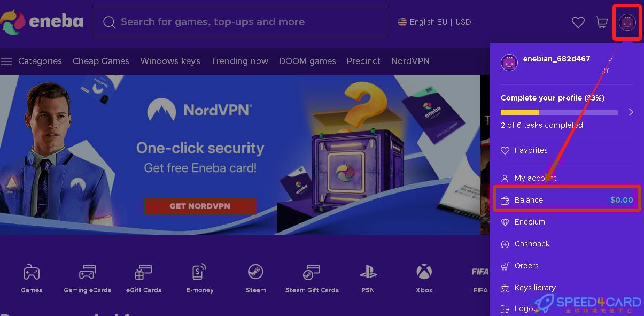Image resolution: width=644 pixels, height=316 pixels.
Task: Open the shopping cart icon
Action: point(602,22)
